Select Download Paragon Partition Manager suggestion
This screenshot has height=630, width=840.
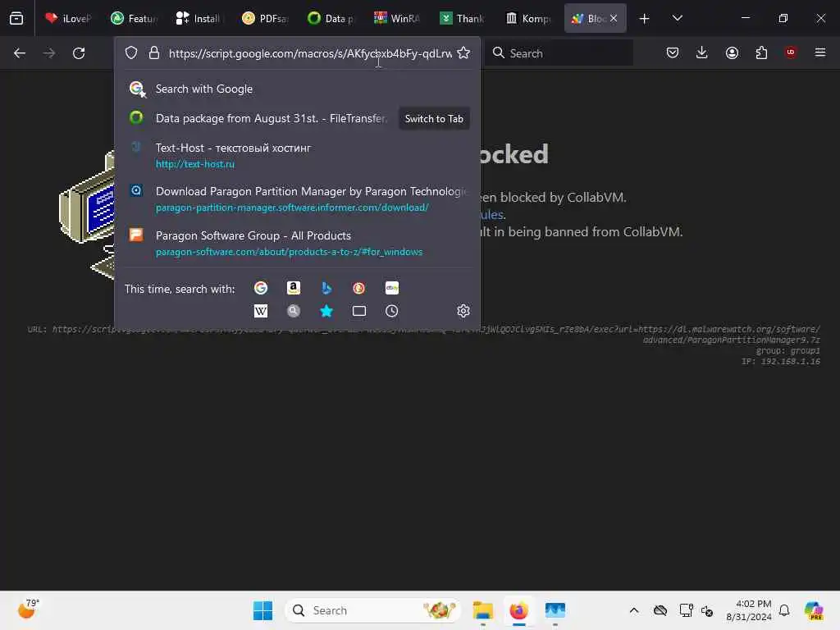pyautogui.click(x=297, y=199)
